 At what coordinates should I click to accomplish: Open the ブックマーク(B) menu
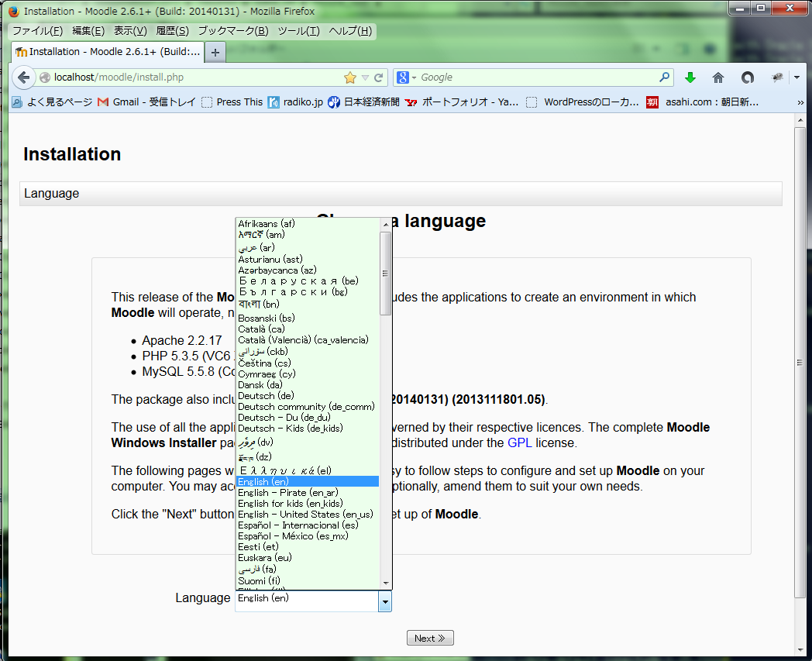pyautogui.click(x=233, y=31)
